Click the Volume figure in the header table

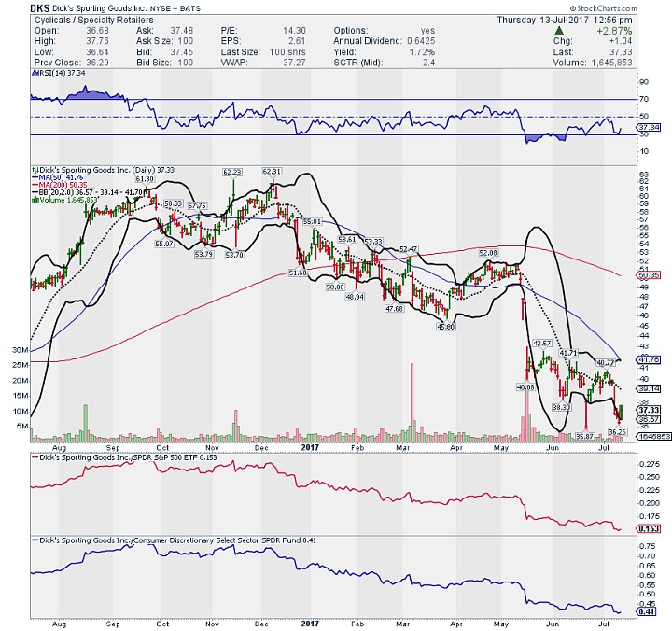611,63
